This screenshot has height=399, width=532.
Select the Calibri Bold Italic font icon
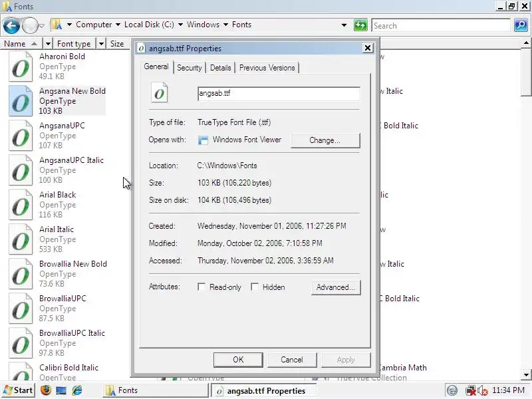point(21,372)
